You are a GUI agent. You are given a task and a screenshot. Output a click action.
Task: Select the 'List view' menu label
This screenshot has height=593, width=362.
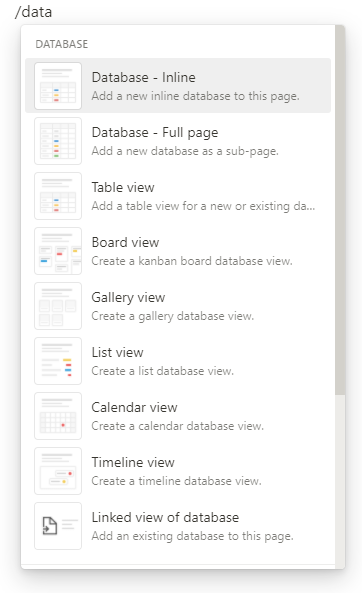117,352
